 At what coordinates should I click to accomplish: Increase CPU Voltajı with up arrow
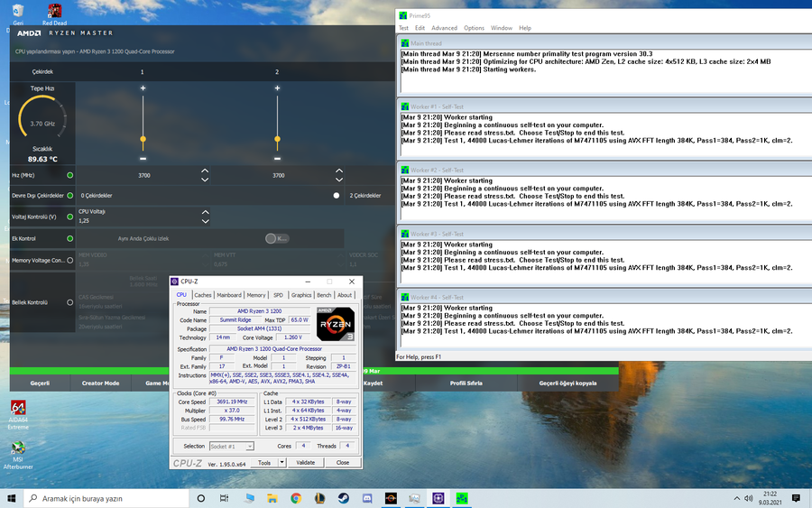click(x=206, y=212)
